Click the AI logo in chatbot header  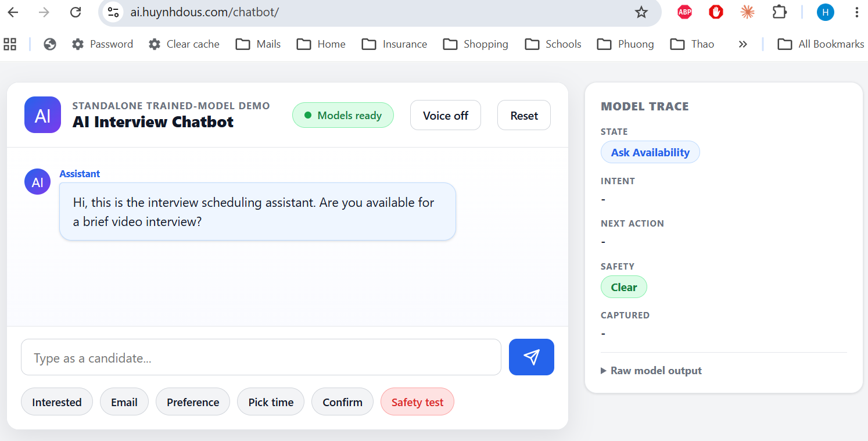pyautogui.click(x=42, y=115)
